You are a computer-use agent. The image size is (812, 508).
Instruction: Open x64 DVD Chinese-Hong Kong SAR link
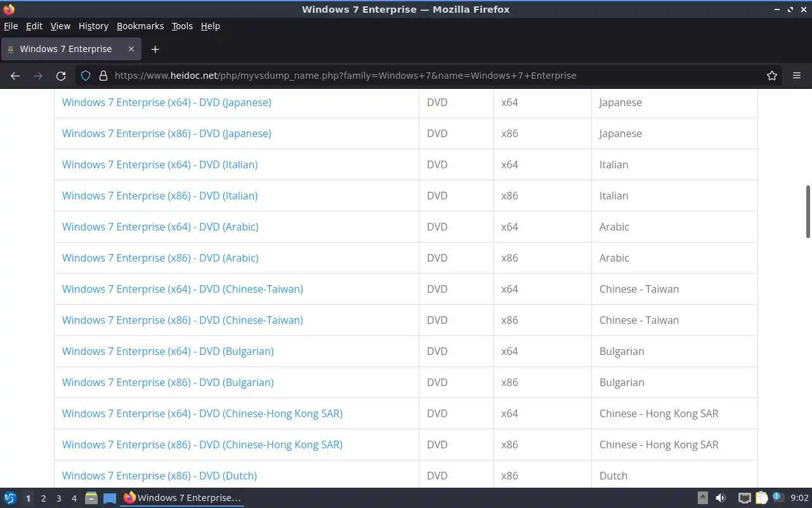coord(202,413)
